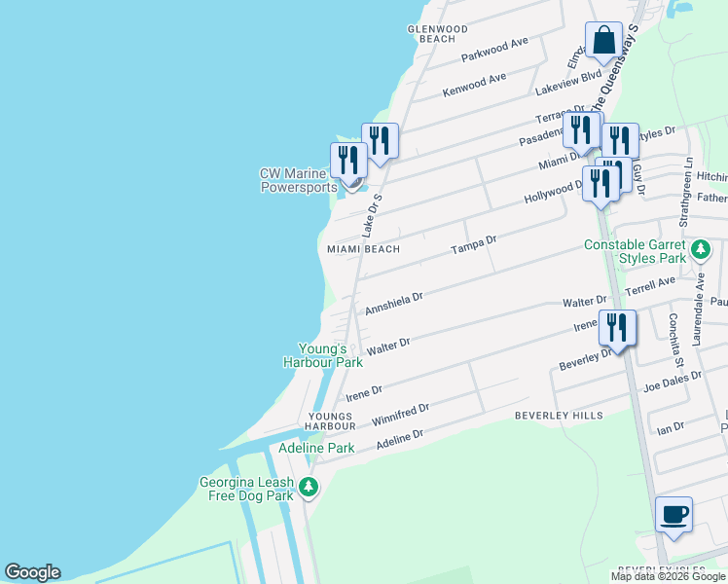
Task: Select Constable Garret Styles Park tree icon
Action: pyautogui.click(x=701, y=250)
